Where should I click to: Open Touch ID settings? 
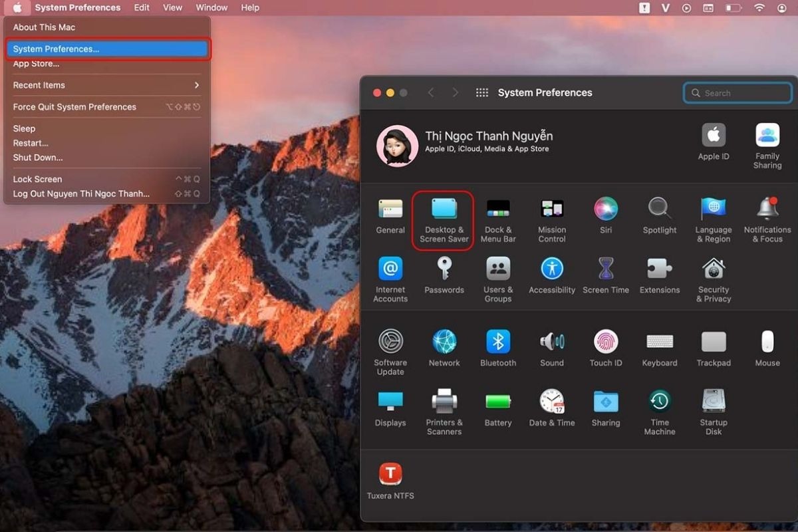(606, 349)
